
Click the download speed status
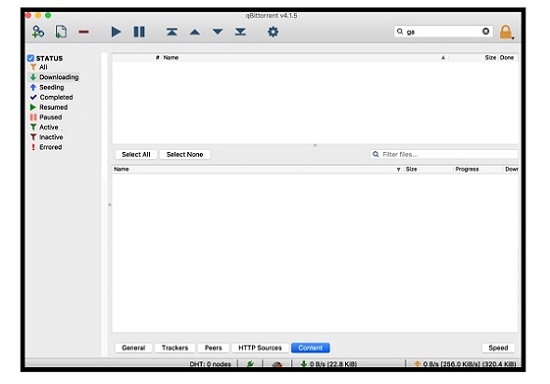329,364
